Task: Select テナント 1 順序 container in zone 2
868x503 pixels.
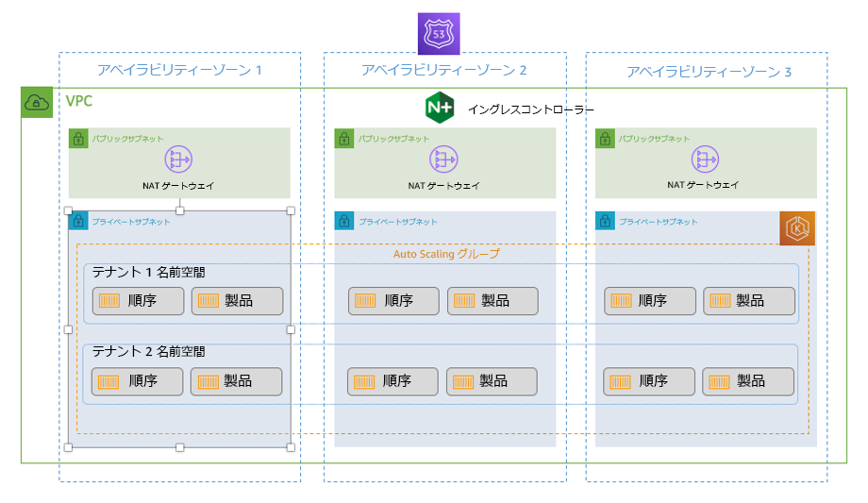Action: [393, 301]
